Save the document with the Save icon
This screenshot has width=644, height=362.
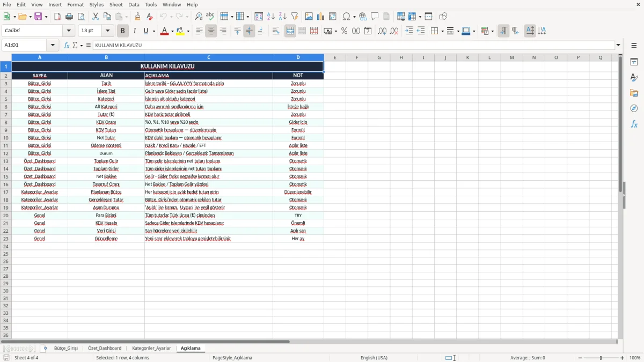[38, 17]
